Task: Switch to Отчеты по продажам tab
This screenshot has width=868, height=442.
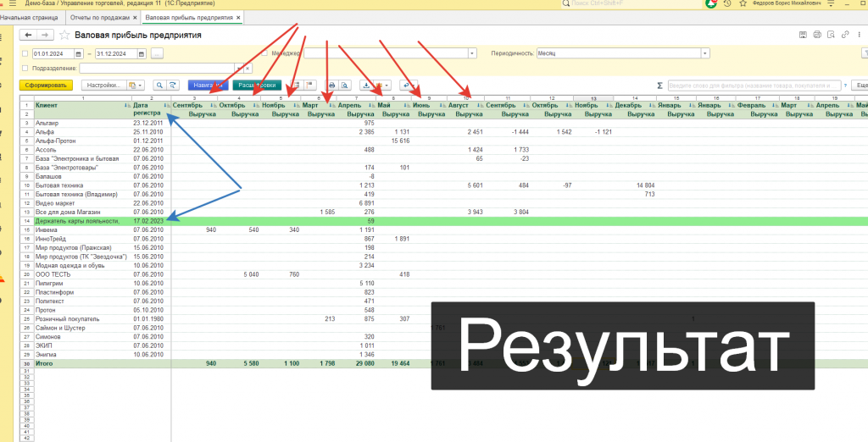Action: (x=100, y=18)
